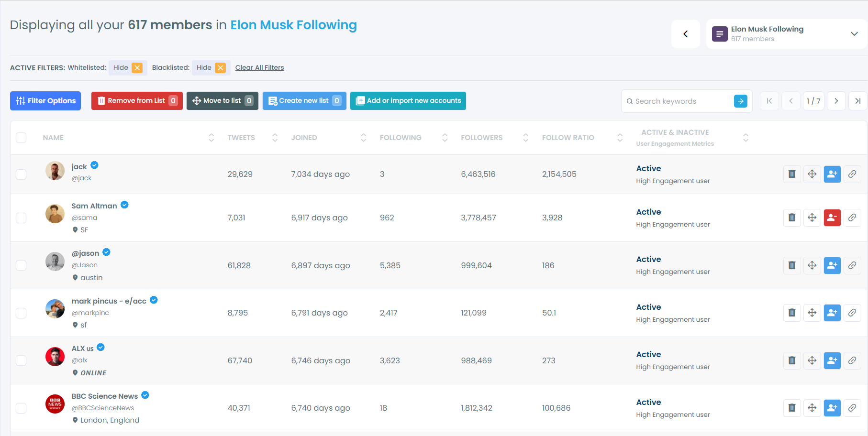Click the red unfollow icon for Sam Altman

click(x=832, y=218)
